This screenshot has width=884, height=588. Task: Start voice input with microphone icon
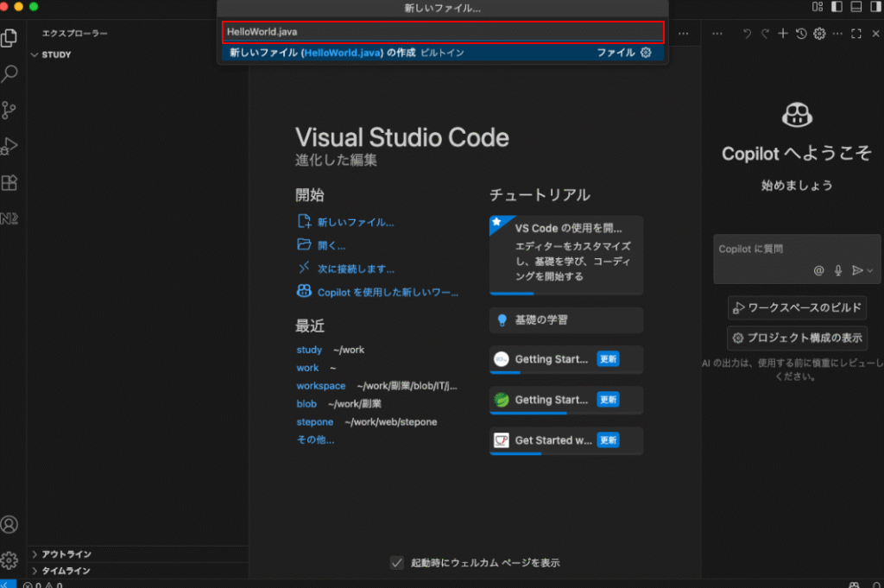tap(838, 270)
